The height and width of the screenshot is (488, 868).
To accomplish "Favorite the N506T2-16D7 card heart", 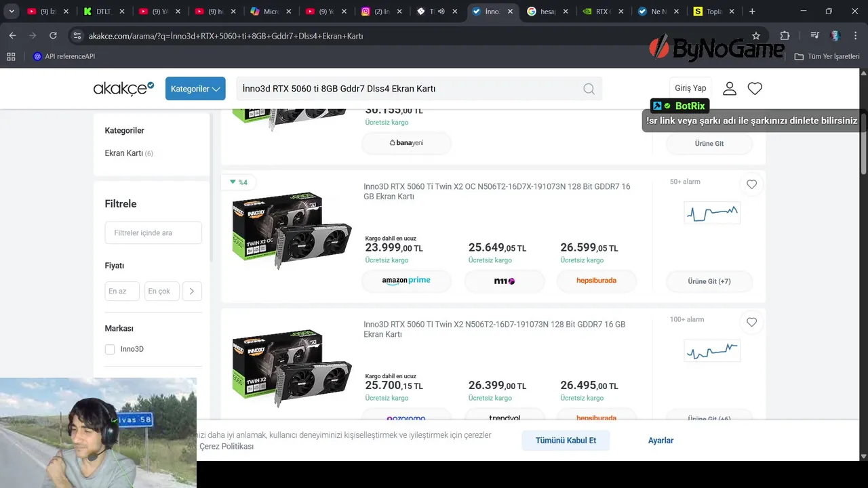I will [751, 322].
